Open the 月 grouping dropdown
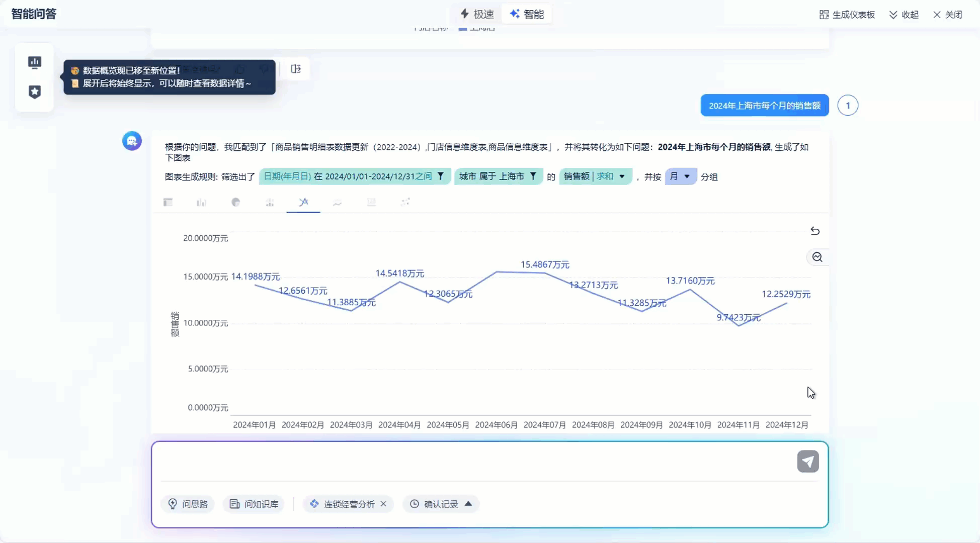The width and height of the screenshot is (980, 543). pyautogui.click(x=687, y=176)
